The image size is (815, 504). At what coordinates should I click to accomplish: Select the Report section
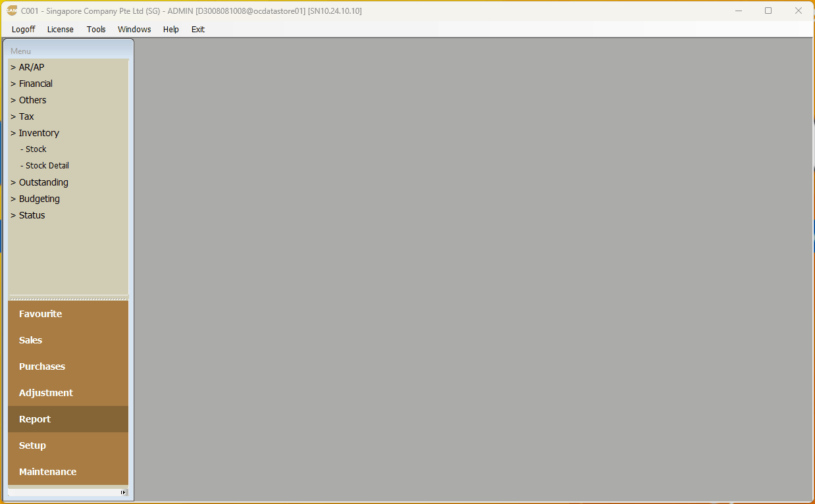pyautogui.click(x=68, y=419)
